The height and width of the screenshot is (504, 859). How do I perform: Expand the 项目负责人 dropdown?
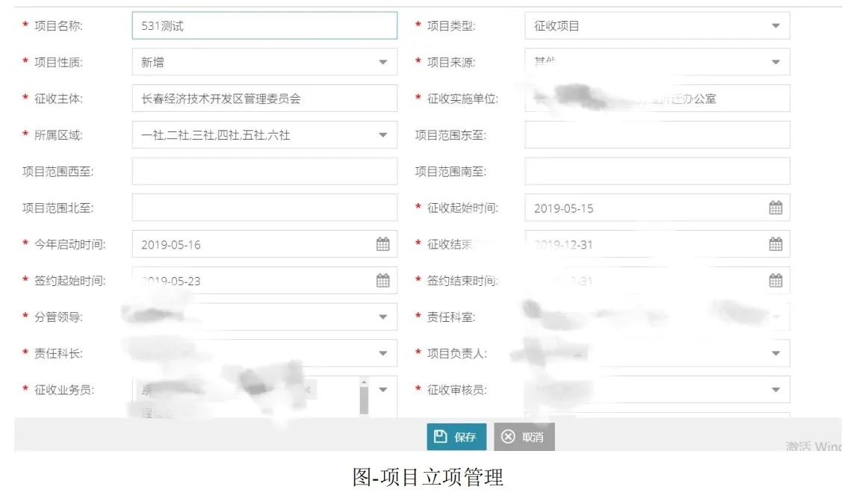[x=777, y=352]
